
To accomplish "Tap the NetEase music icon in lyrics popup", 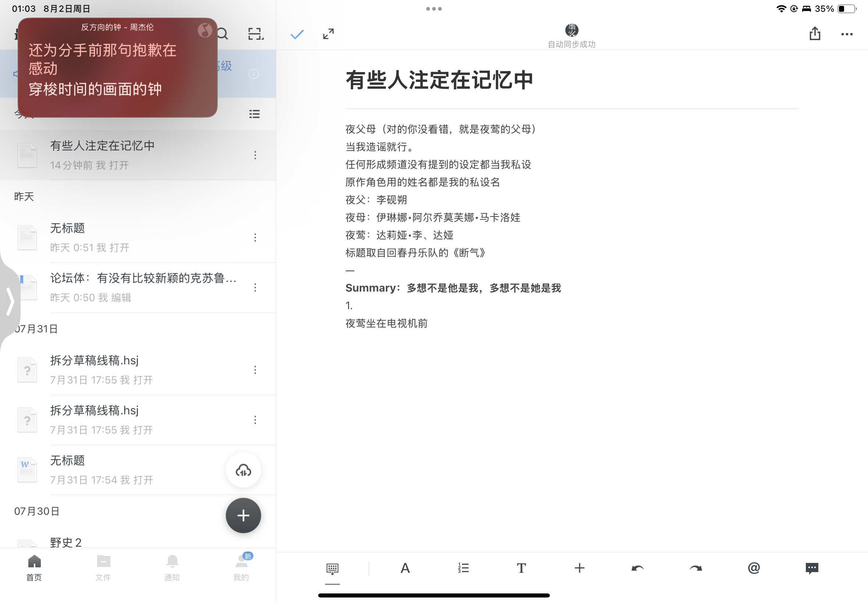I will coord(205,30).
